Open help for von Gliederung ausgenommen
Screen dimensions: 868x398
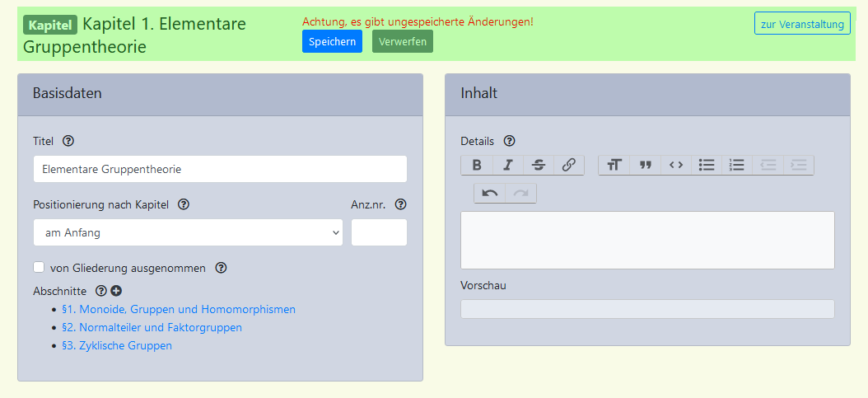pyautogui.click(x=221, y=268)
